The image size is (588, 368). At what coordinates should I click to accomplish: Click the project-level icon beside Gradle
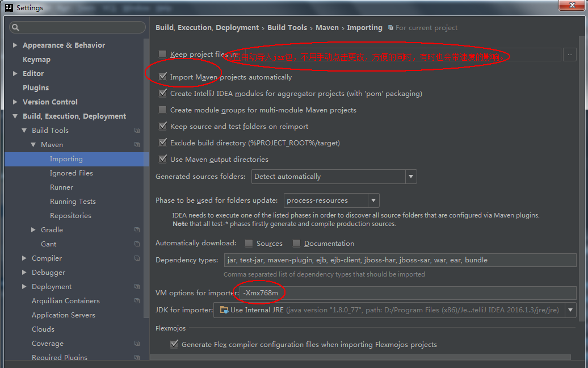137,230
